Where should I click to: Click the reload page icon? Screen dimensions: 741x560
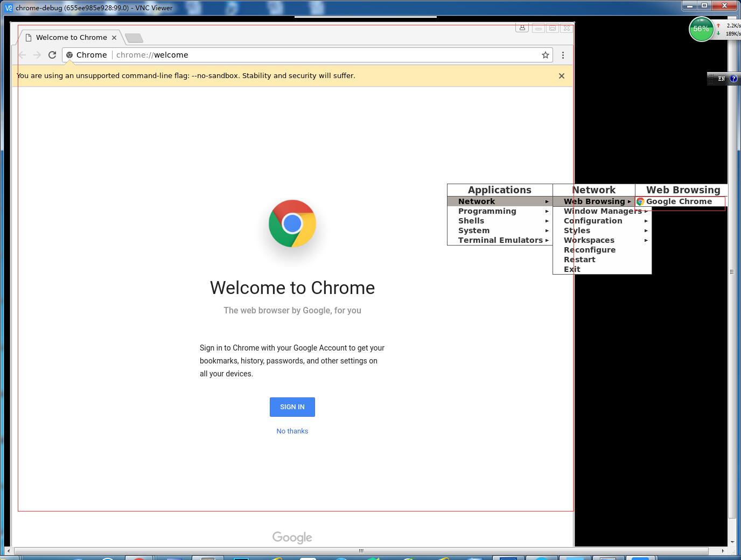[52, 55]
